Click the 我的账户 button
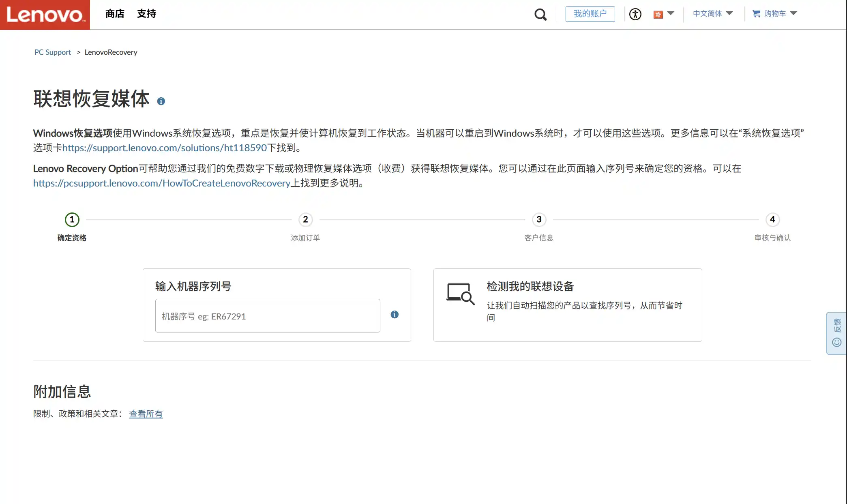847x504 pixels. click(x=590, y=14)
